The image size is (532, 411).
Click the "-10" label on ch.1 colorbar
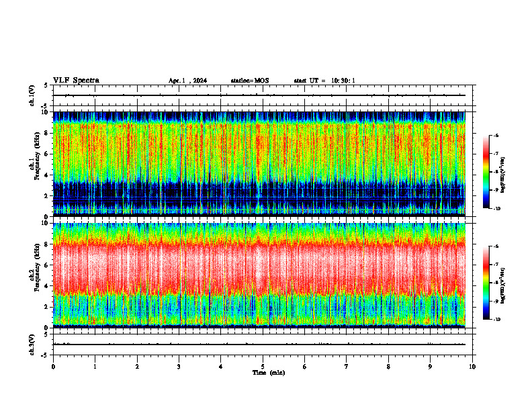[x=497, y=209]
